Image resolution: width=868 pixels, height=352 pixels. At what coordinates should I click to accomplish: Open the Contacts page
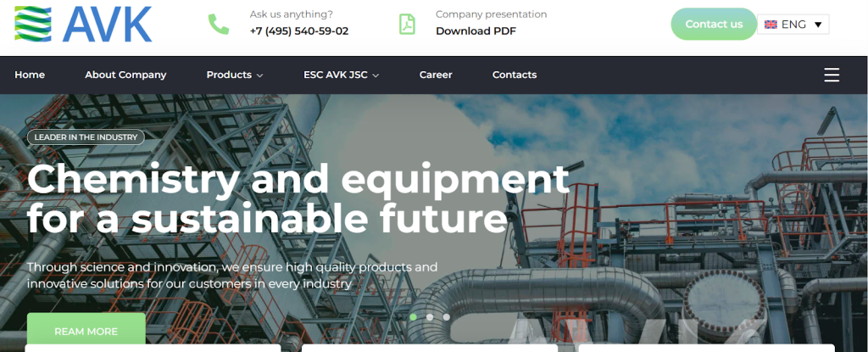pos(515,75)
